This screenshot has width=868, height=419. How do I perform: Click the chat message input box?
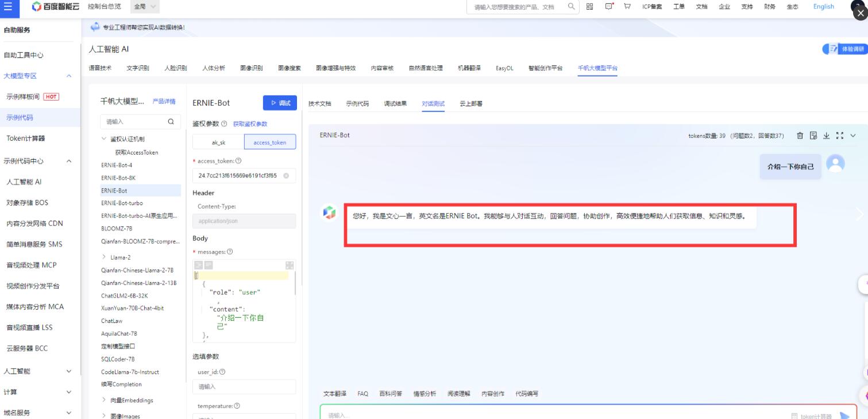pos(551,415)
